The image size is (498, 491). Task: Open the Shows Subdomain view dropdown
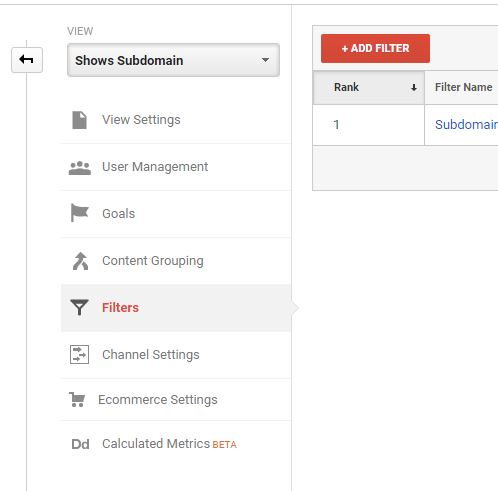coord(173,60)
